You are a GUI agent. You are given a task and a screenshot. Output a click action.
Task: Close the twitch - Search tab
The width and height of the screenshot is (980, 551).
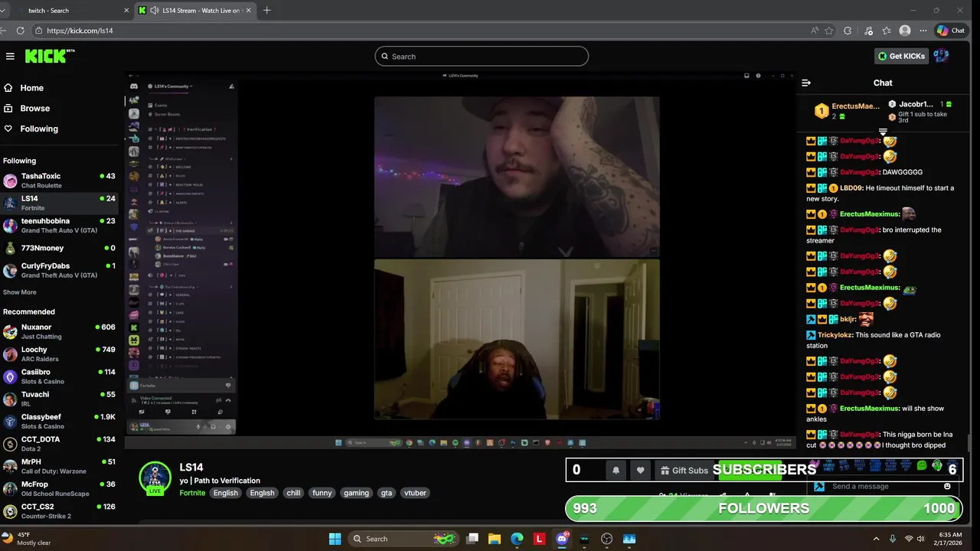point(126,10)
